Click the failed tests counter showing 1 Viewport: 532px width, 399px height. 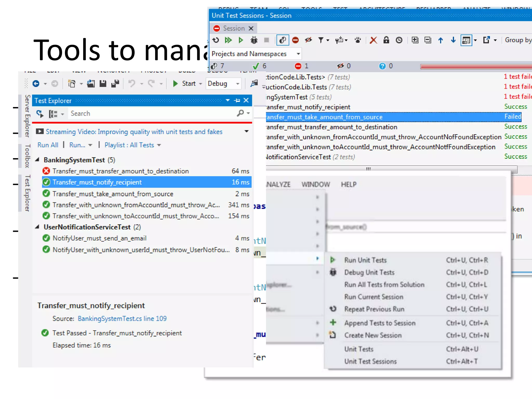coord(302,66)
